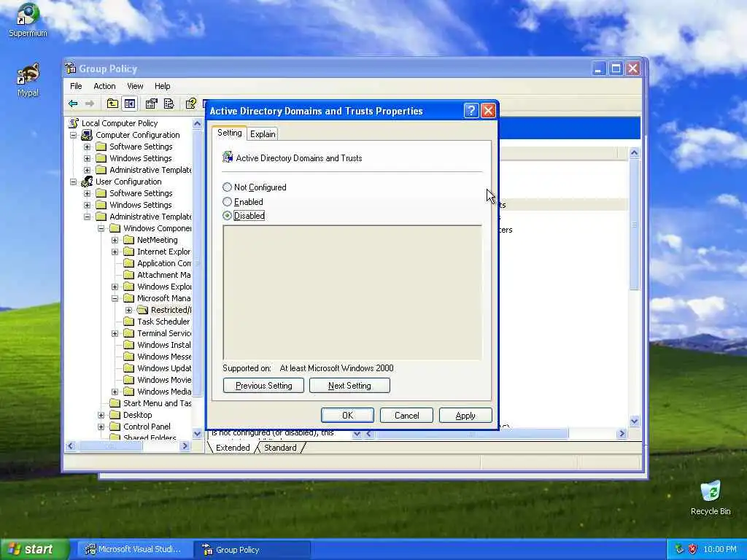Viewport: 747px width, 560px height.
Task: Open the Windows start menu
Action: click(34, 550)
